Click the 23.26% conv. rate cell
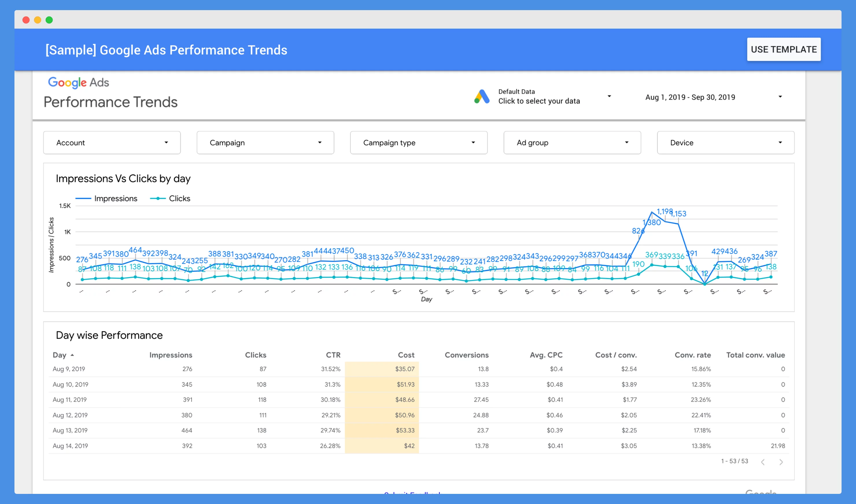 coord(700,400)
